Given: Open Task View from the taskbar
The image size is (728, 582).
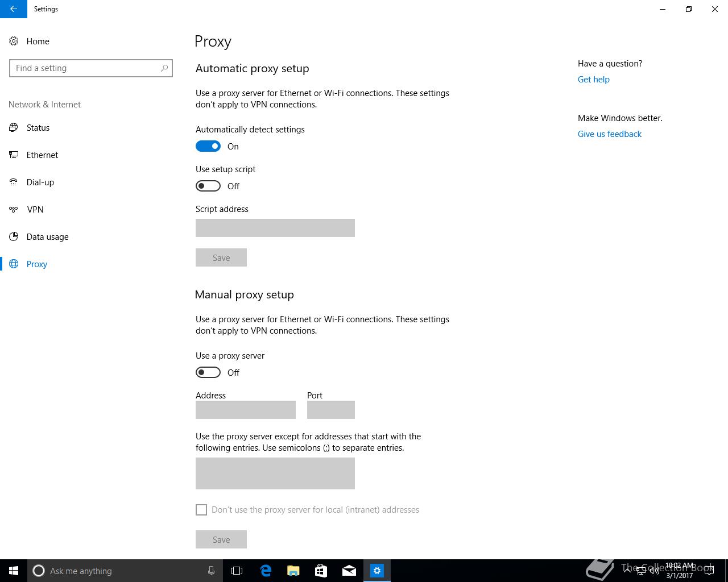Looking at the screenshot, I should point(237,571).
